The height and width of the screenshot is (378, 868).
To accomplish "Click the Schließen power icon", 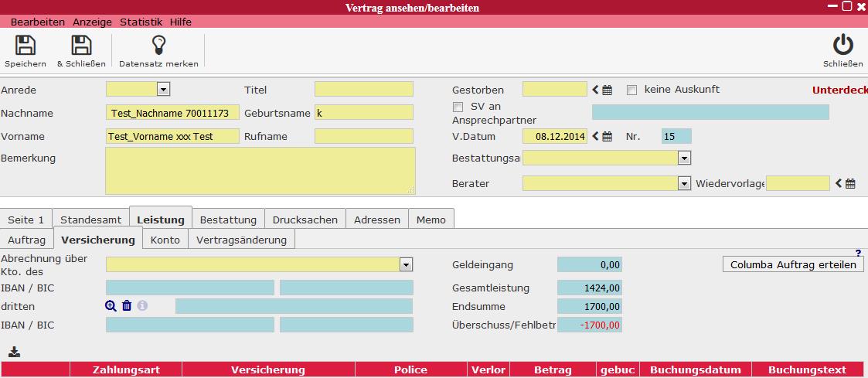I will point(842,46).
